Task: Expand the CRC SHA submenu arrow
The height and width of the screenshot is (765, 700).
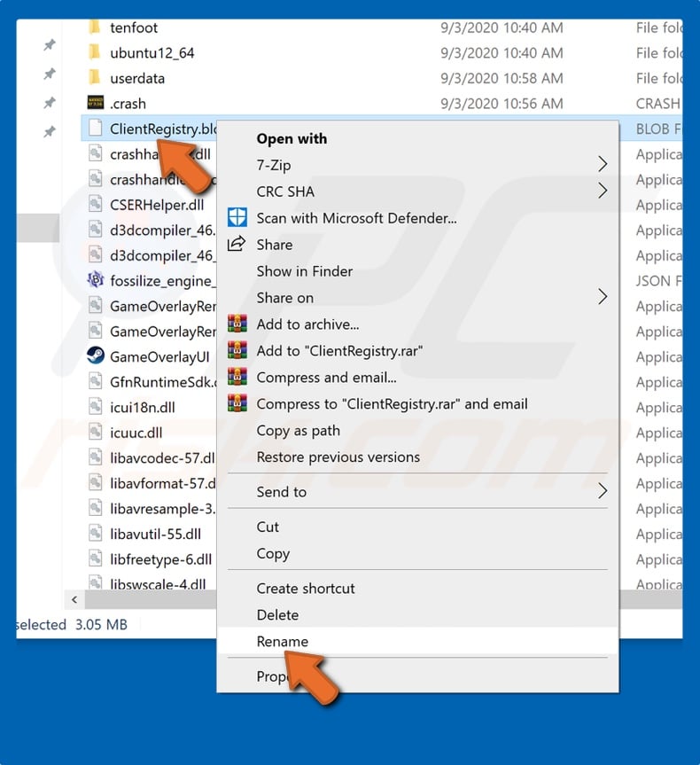Action: point(603,191)
